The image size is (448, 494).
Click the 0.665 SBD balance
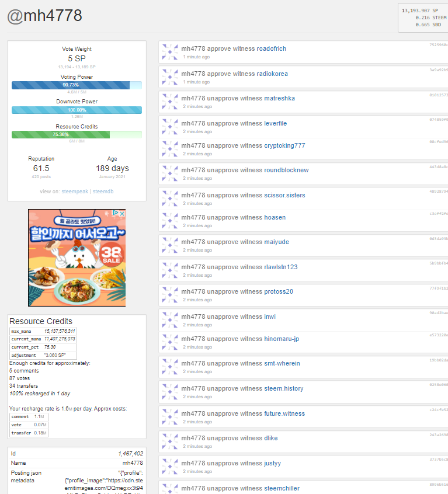point(428,25)
